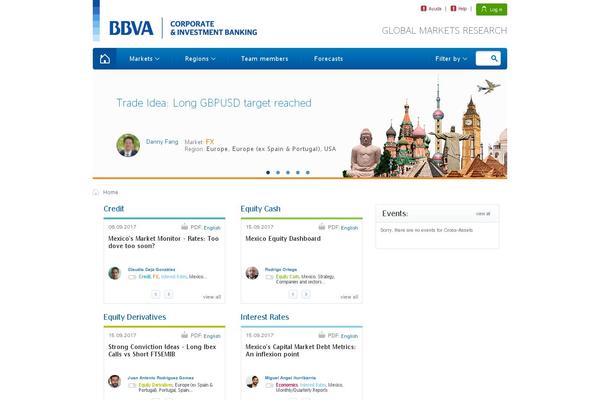This screenshot has width=600, height=400.
Task: Click Miguel Angel Iturribarria author name
Action: (290, 378)
